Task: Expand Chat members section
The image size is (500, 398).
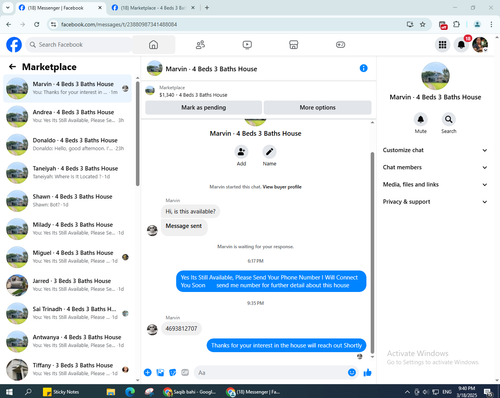Action: [x=435, y=167]
